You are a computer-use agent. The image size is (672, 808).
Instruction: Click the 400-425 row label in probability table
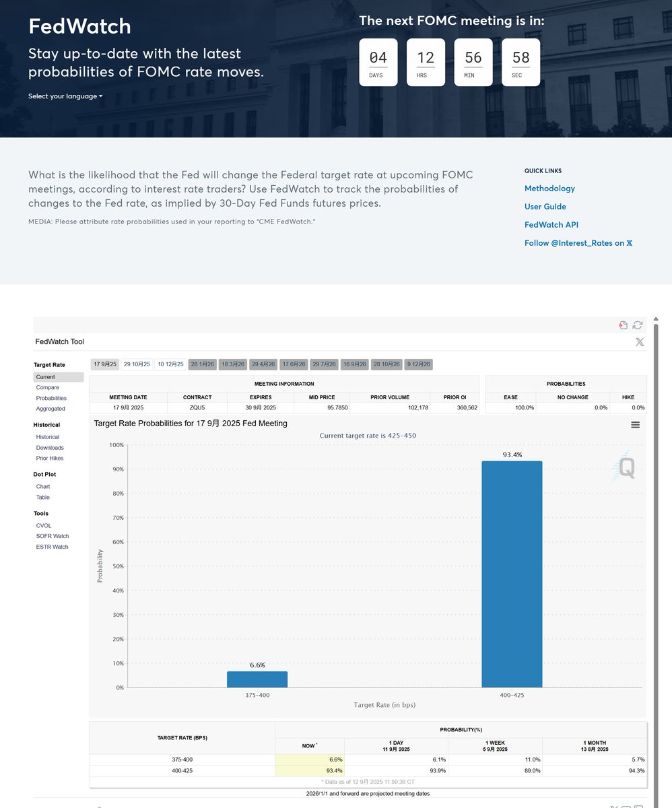pos(182,770)
